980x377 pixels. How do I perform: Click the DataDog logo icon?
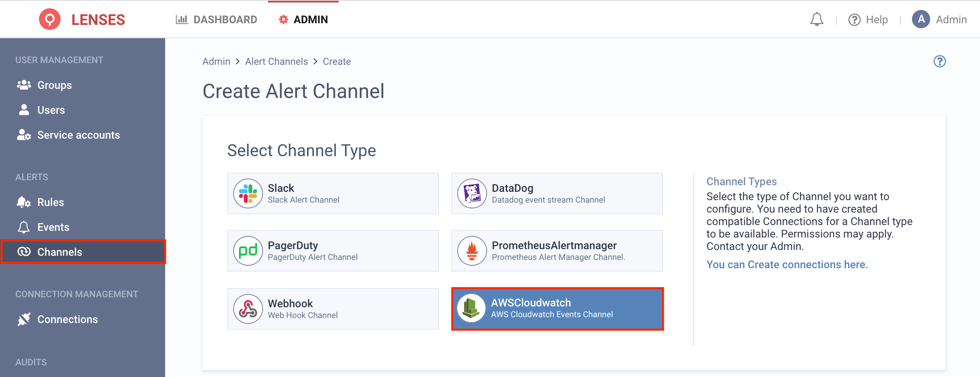coord(472,193)
